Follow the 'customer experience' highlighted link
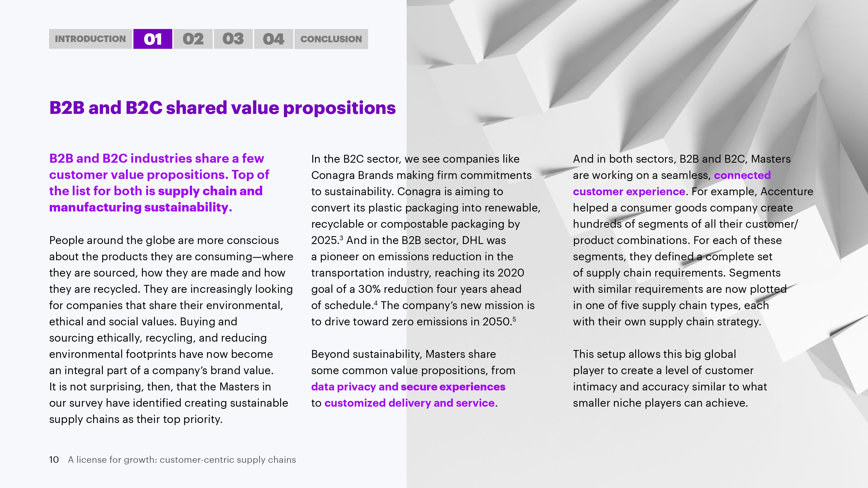 [629, 191]
